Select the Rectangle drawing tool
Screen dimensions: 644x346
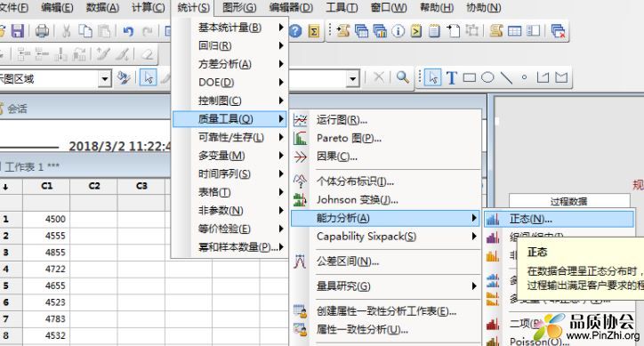click(x=470, y=77)
